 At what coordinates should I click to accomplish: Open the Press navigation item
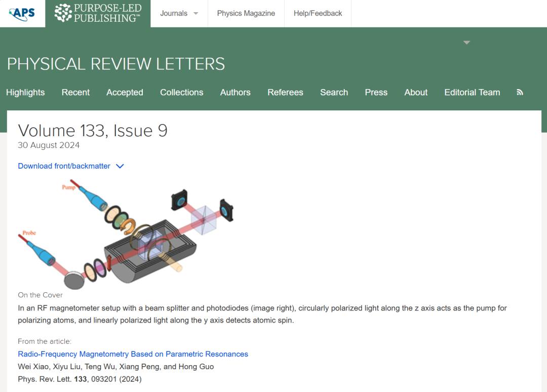click(x=376, y=92)
